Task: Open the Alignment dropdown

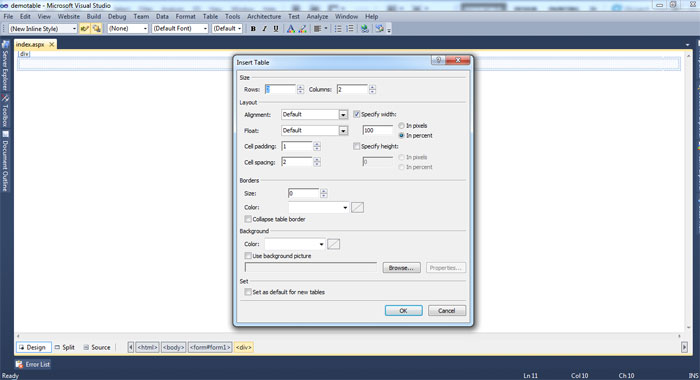Action: pyautogui.click(x=343, y=115)
